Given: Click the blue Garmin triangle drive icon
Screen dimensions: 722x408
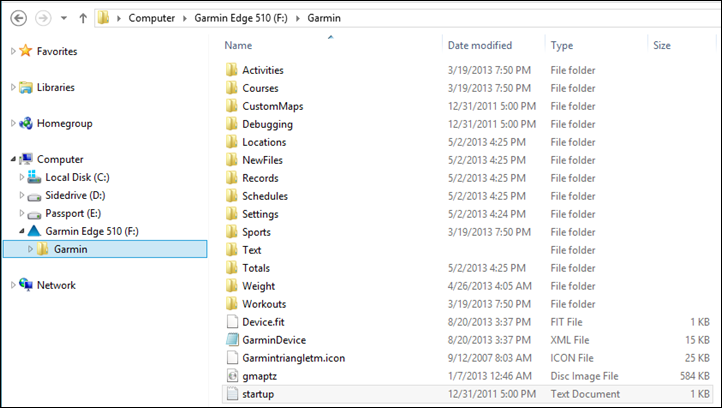Looking at the screenshot, I should 34,231.
